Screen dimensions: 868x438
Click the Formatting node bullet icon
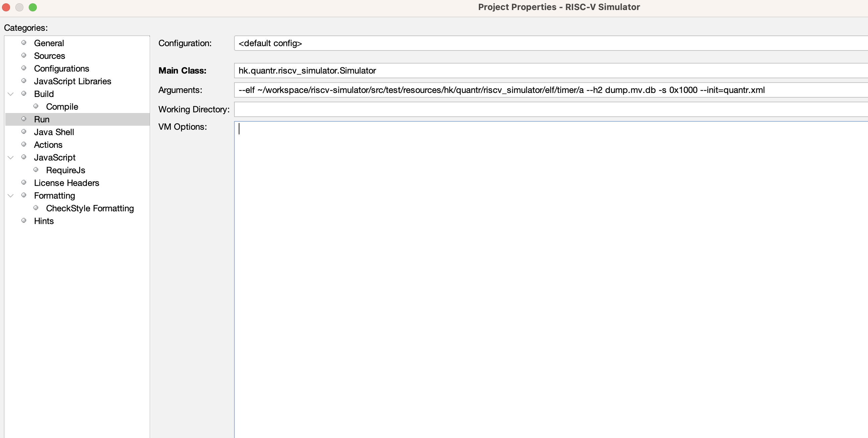[x=24, y=195]
